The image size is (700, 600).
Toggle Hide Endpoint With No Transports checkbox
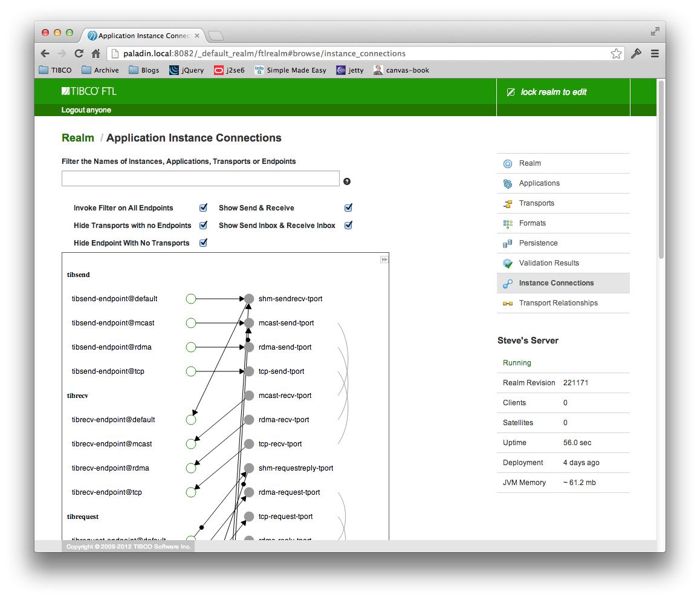203,243
